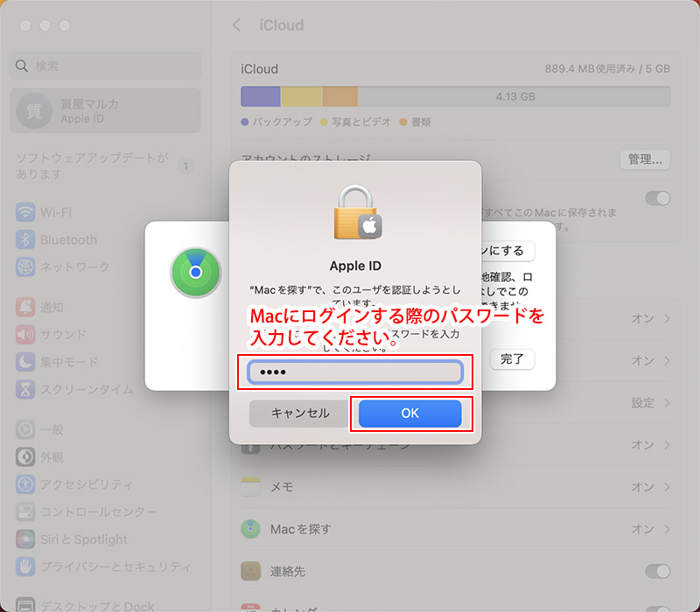700x612 pixels.
Task: Open Siri と Spotlight settings icon
Action: tap(25, 539)
